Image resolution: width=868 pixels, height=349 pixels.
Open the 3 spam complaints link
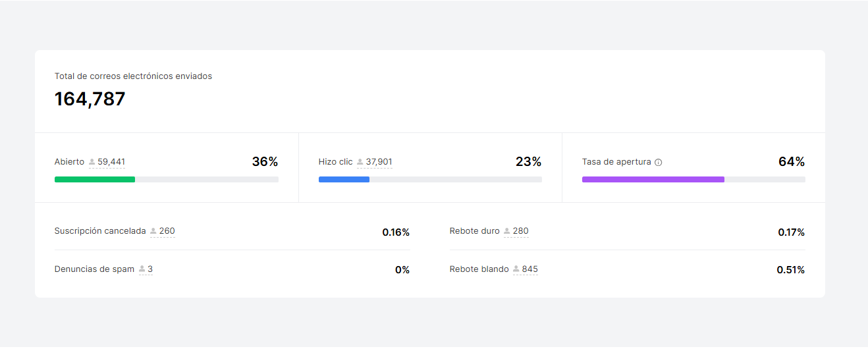pyautogui.click(x=150, y=269)
